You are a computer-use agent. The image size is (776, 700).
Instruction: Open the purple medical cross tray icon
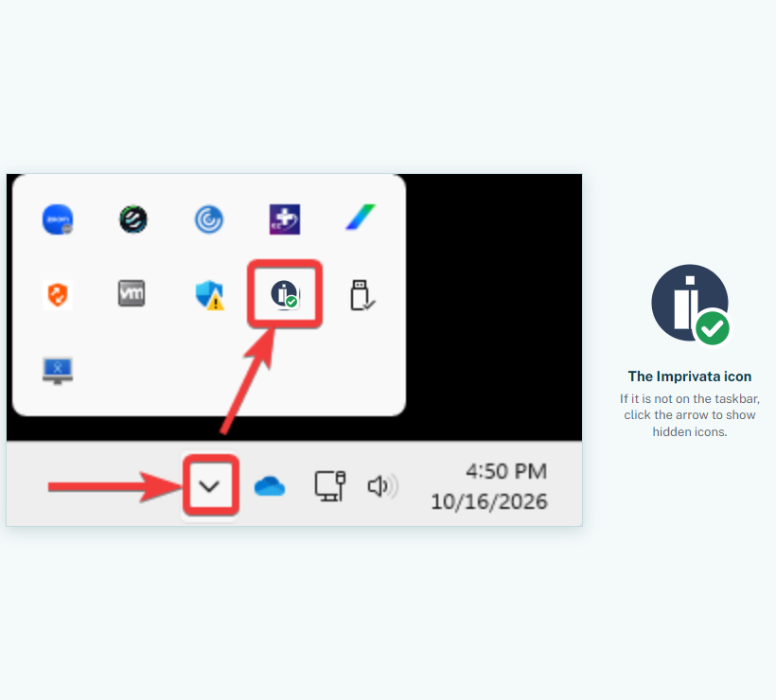tap(285, 219)
